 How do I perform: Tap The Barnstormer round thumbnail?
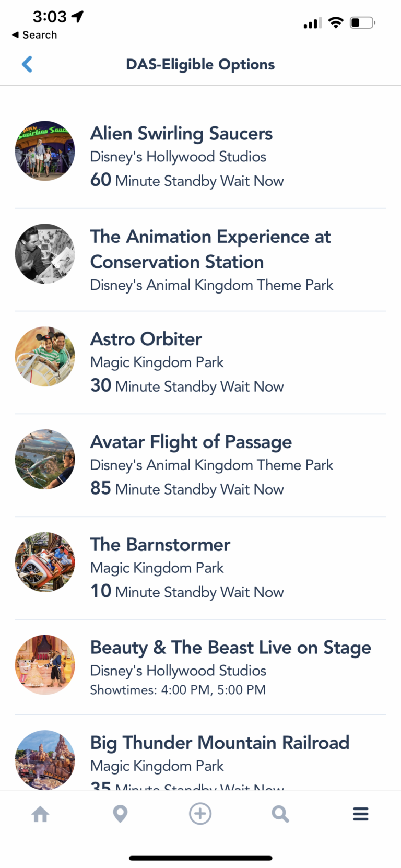coord(45,562)
